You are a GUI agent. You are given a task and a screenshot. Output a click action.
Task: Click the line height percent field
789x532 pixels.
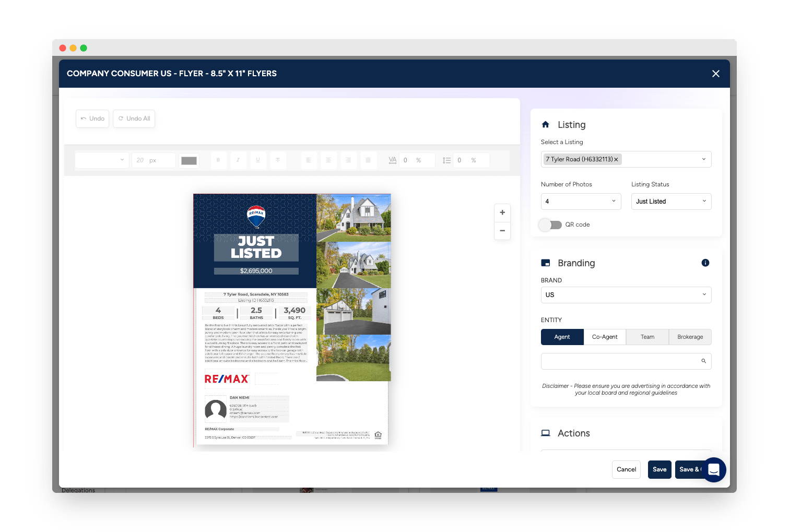472,160
